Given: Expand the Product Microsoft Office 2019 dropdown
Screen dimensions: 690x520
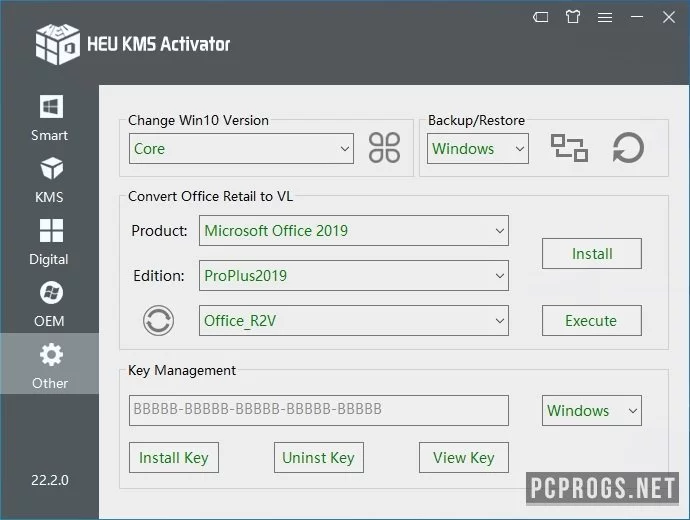Looking at the screenshot, I should (354, 231).
